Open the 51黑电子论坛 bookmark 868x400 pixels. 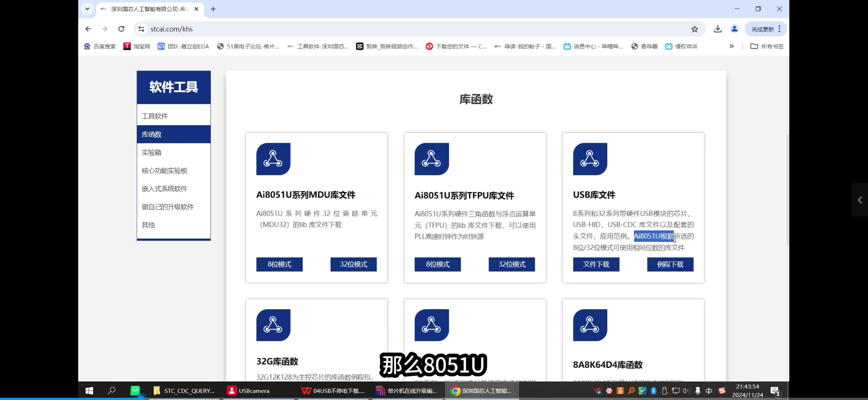pyautogui.click(x=248, y=46)
